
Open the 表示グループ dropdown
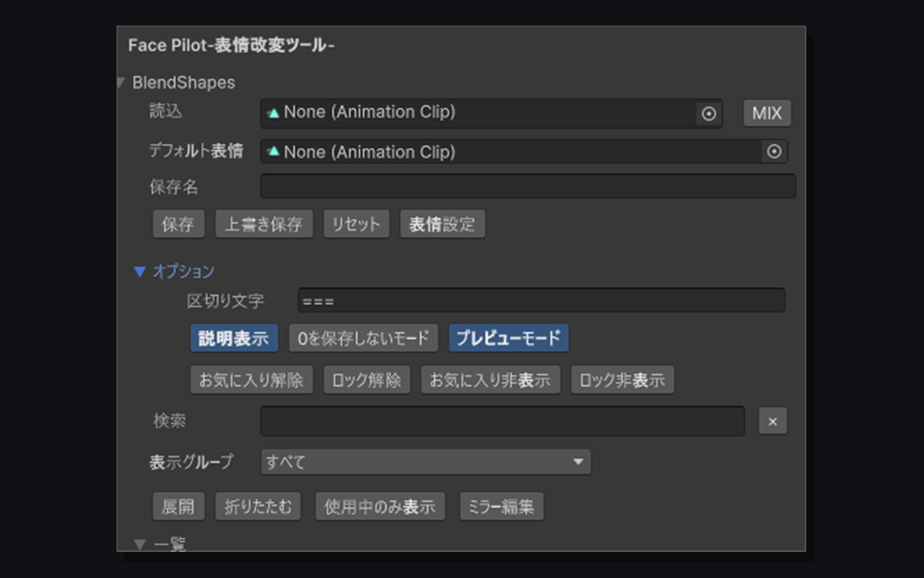point(426,462)
